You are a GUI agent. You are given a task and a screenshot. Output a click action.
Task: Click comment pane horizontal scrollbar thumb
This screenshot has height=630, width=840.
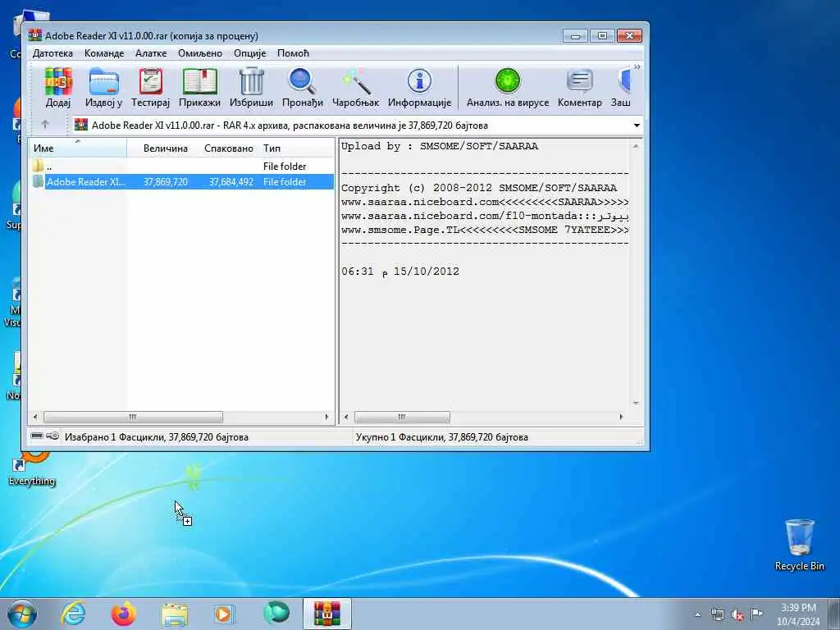(402, 417)
